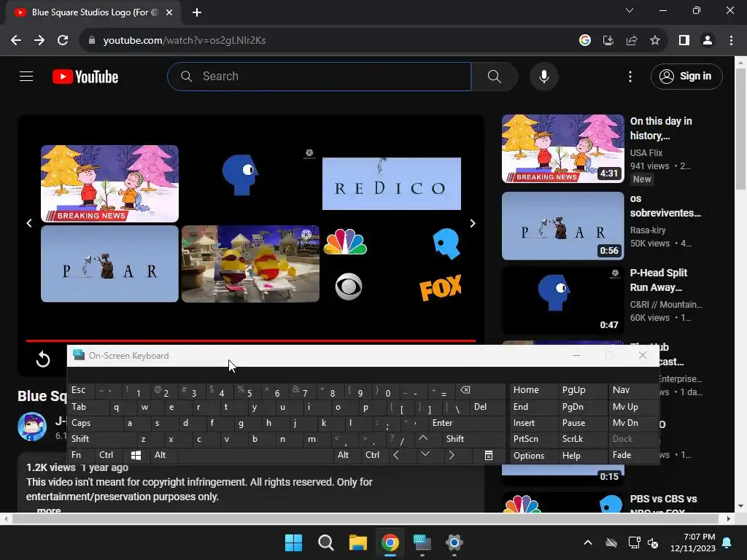Start voice search with the microphone
The image size is (747, 560).
(x=543, y=76)
